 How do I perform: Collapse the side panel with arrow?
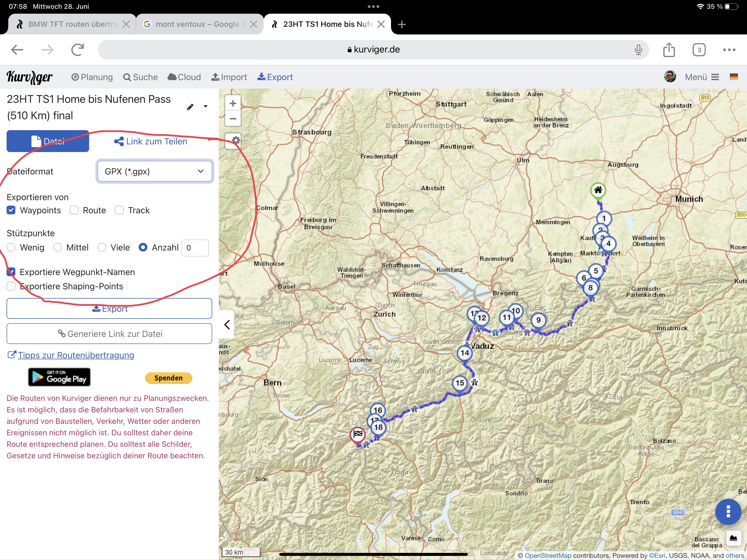click(227, 325)
